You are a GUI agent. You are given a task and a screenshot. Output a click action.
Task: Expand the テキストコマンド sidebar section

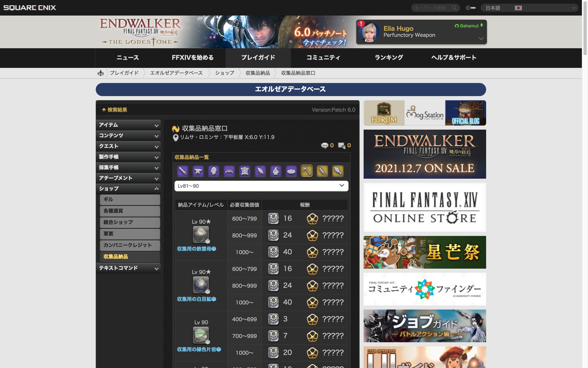tap(128, 268)
